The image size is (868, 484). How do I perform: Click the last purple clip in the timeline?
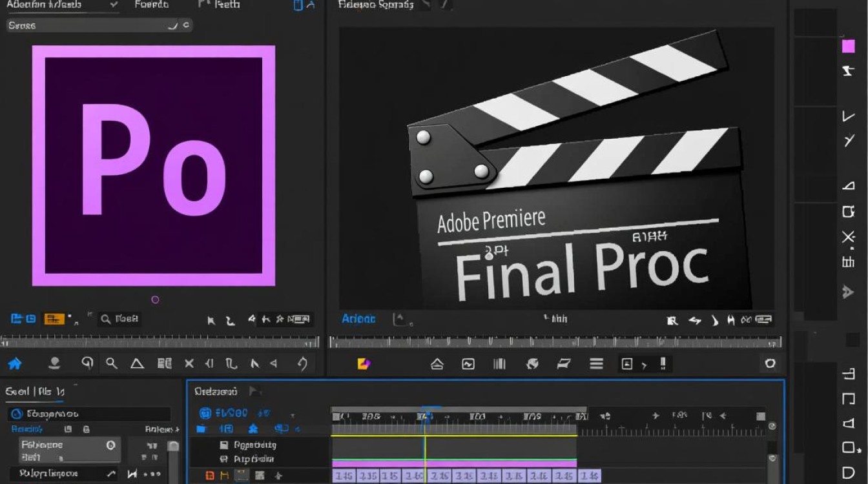[x=589, y=476]
